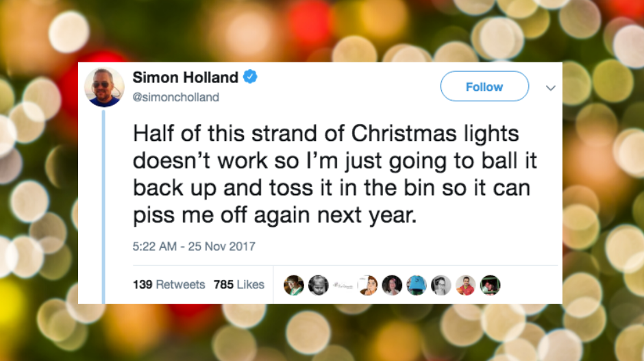644x361 pixels.
Task: Expand the tweet options chevron menu
Action: 551,88
